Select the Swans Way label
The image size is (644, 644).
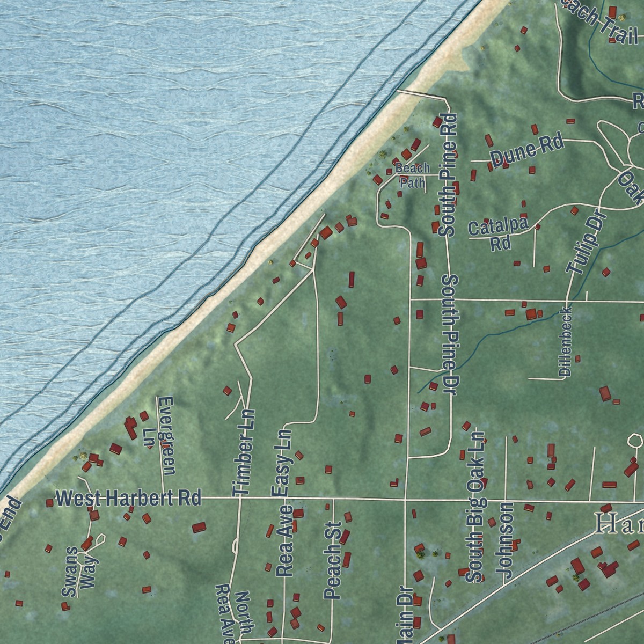tap(80, 572)
